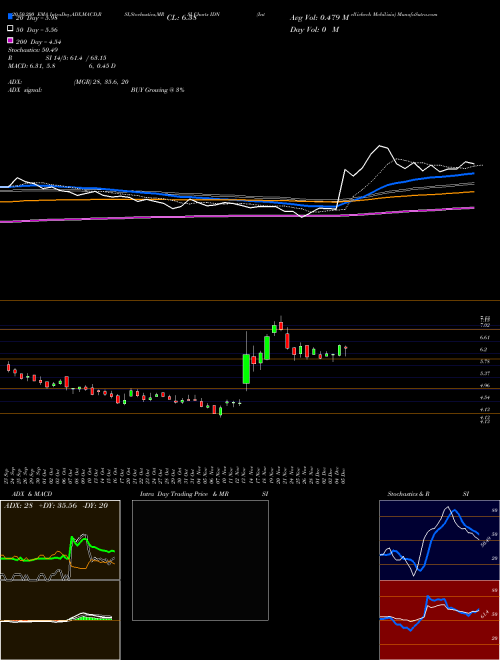This screenshot has height=660, width=500.
Task: Click the 'Stochastics & R' panel title
Action: point(408,494)
